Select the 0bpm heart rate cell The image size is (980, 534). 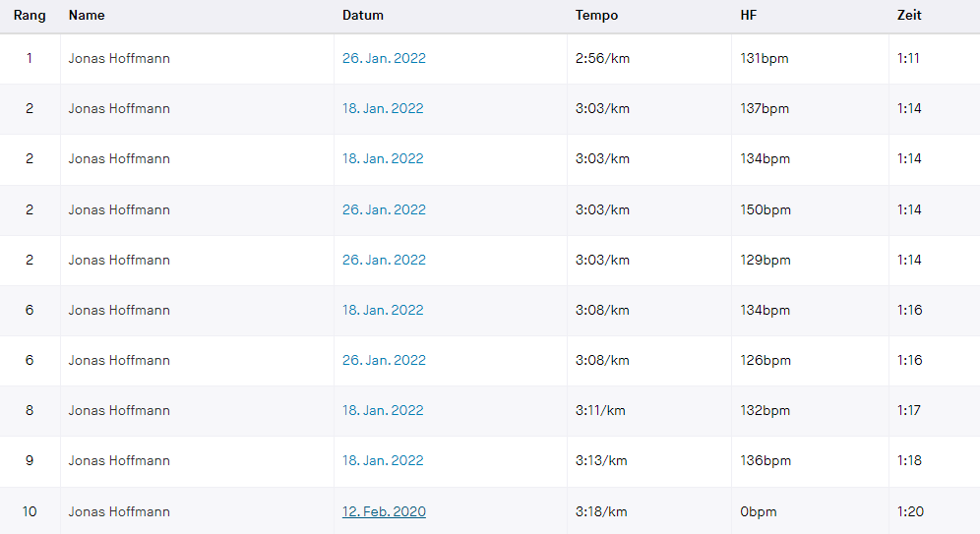pos(761,511)
